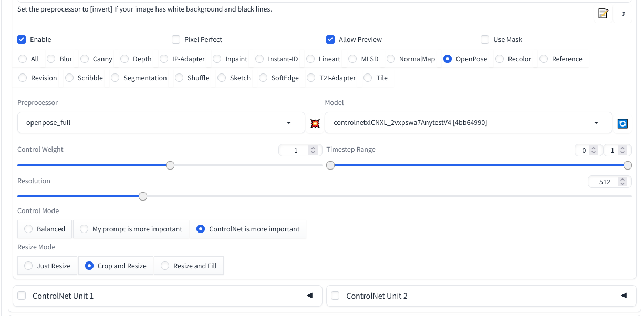
Task: Choose Balanced control mode
Action: tap(28, 229)
